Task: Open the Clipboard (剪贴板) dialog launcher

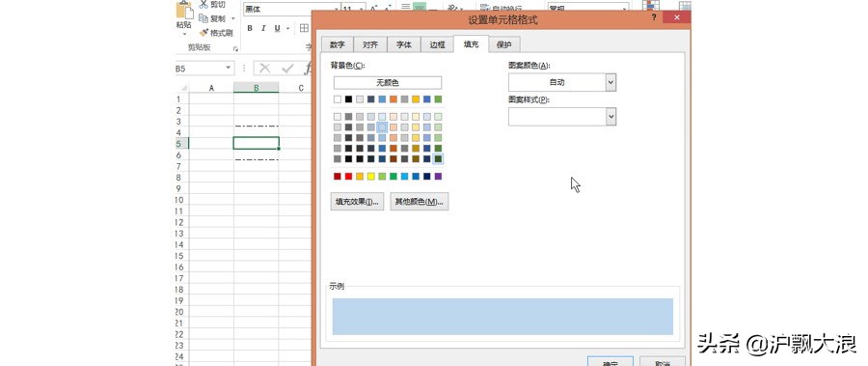Action: (x=235, y=48)
